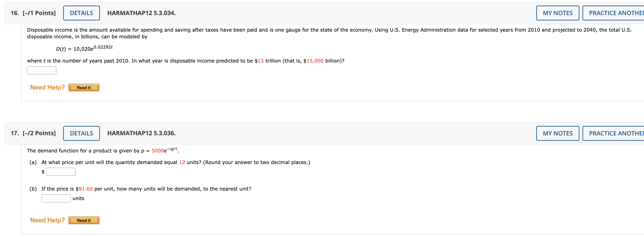Screen dimensions: 644x237
Task: Click the price answer box for part (a)
Action: click(61, 171)
